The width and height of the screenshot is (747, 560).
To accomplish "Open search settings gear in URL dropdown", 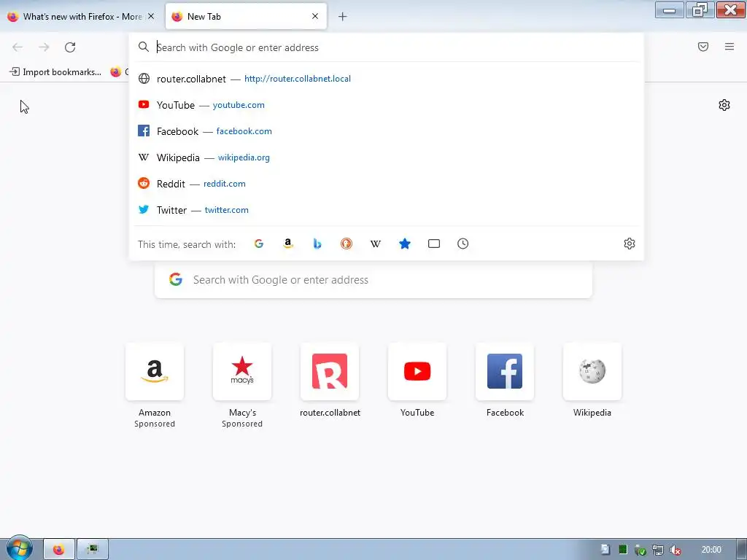I will [x=630, y=244].
